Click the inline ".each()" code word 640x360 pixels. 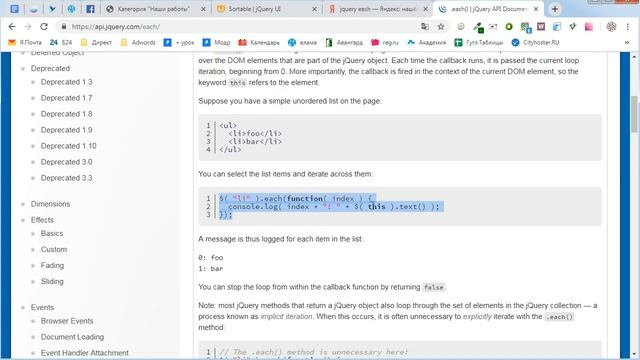tap(559, 317)
